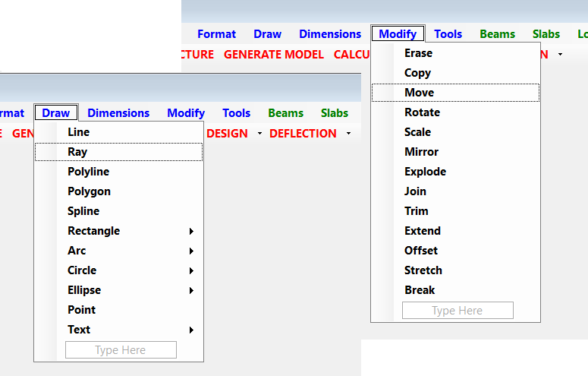Screen dimensions: 588x376
Task: Click Ellipse entry in the Draw menu
Action: (118, 290)
